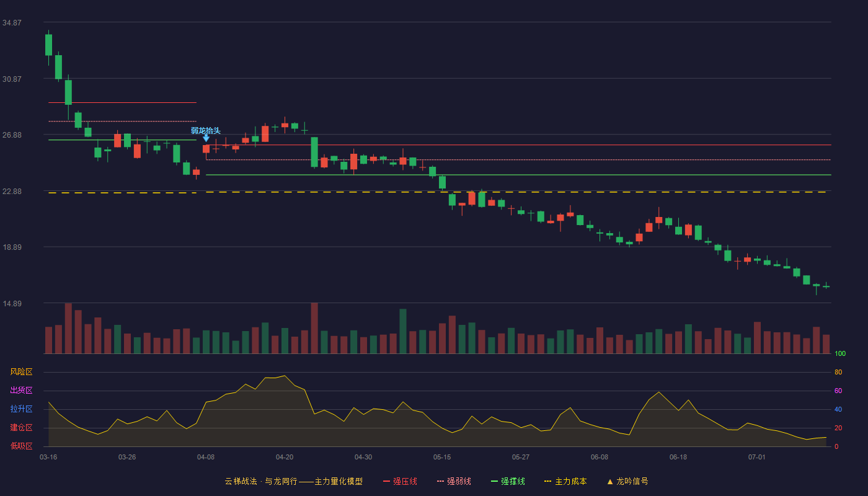The image size is (868, 496).
Task: Click the 风险区 zone label
Action: [x=21, y=372]
